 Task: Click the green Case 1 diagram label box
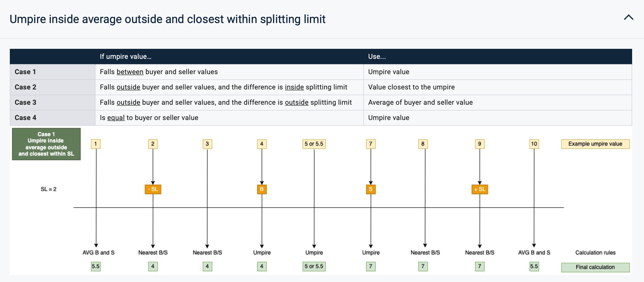(46, 144)
